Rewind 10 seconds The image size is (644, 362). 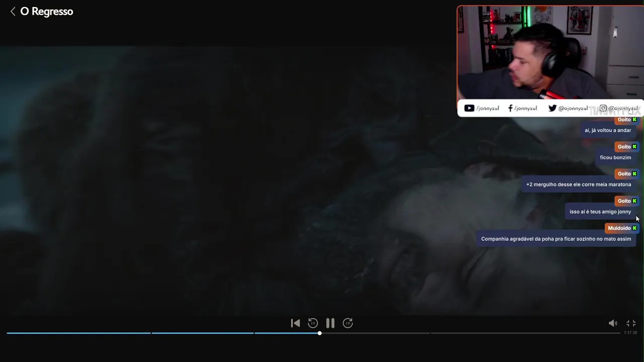313,323
